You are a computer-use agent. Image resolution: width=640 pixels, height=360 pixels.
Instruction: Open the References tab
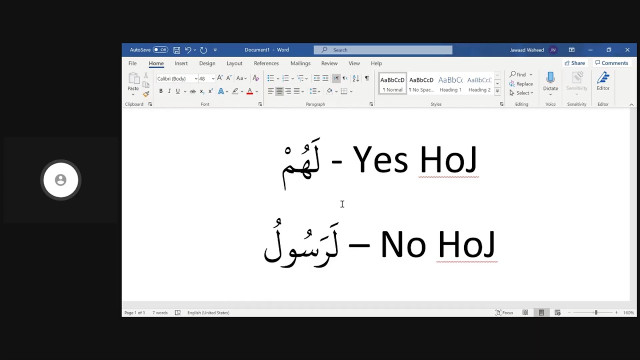pos(266,63)
